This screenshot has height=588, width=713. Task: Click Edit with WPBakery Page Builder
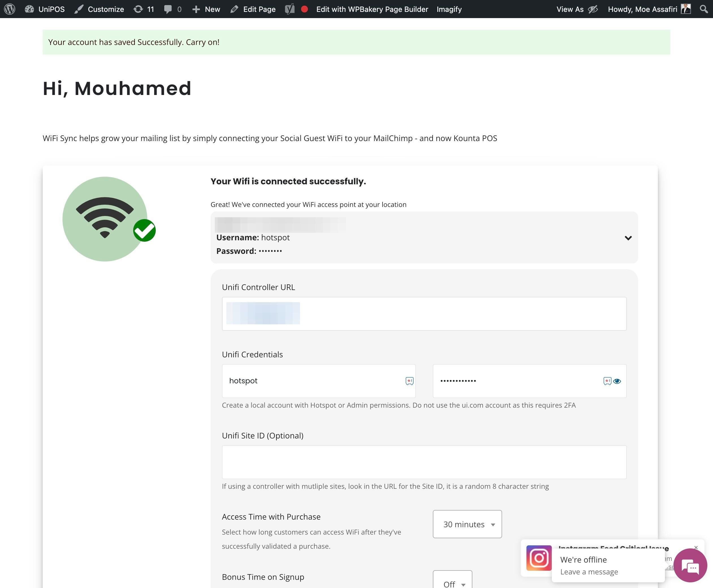[x=372, y=9]
